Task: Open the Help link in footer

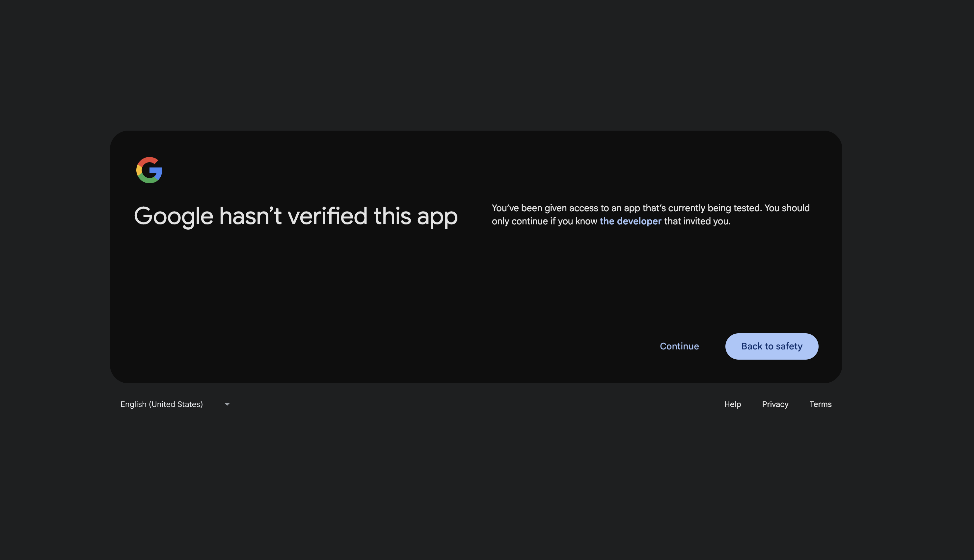Action: (732, 404)
